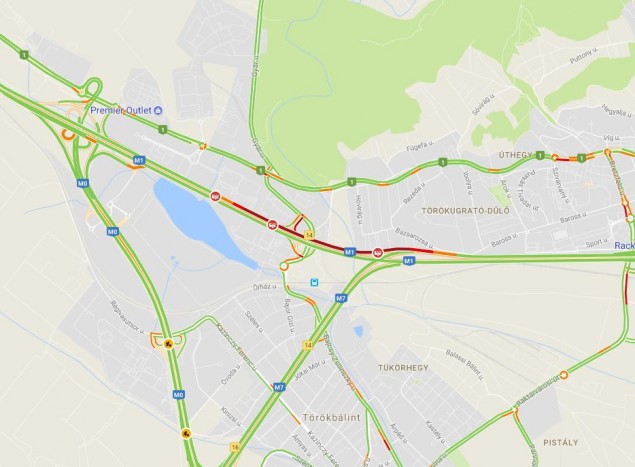635x467 pixels.
Task: Open the accident icon on M1 beside the lake
Action: point(216,196)
